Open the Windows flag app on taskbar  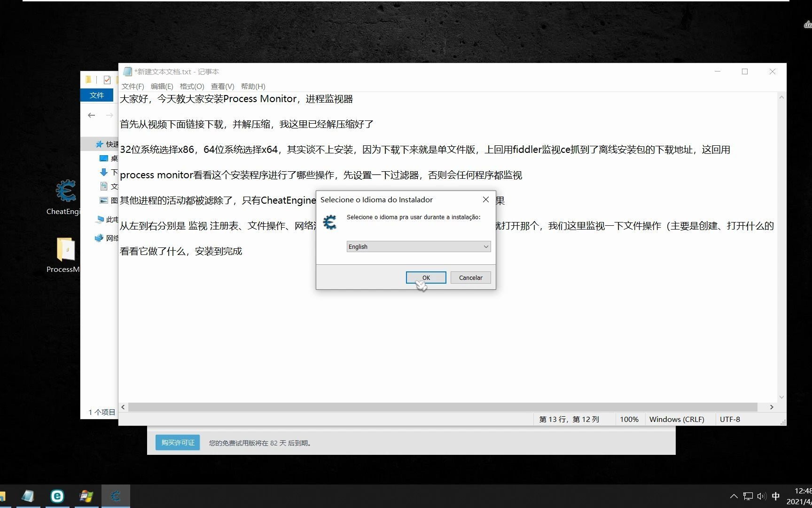[86, 496]
